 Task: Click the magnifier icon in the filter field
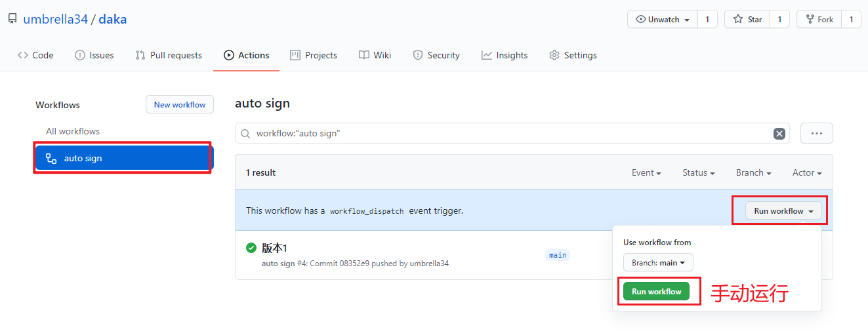[245, 134]
